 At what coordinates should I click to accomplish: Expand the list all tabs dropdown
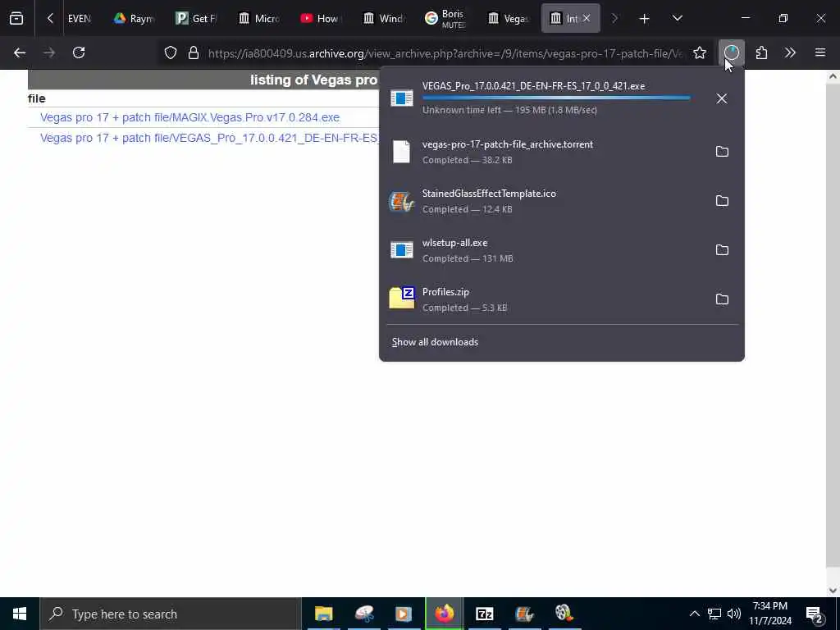[678, 19]
